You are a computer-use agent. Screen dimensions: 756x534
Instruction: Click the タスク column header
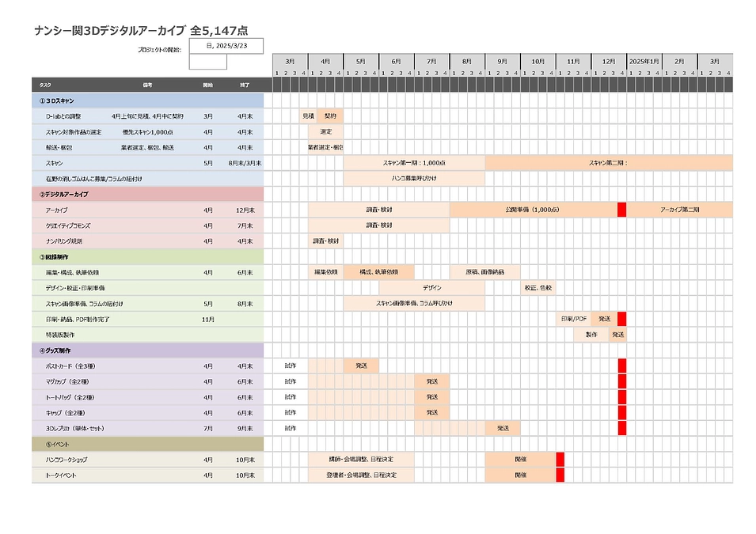click(x=46, y=85)
